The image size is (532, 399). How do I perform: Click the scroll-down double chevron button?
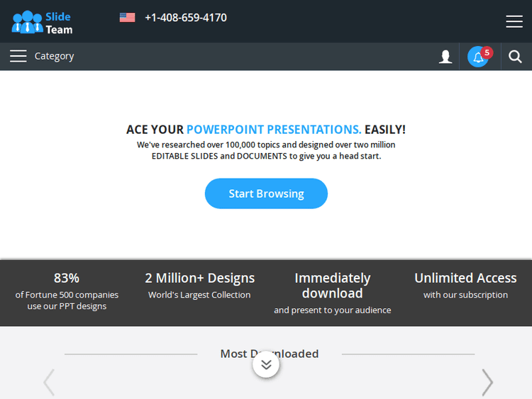coord(266,365)
